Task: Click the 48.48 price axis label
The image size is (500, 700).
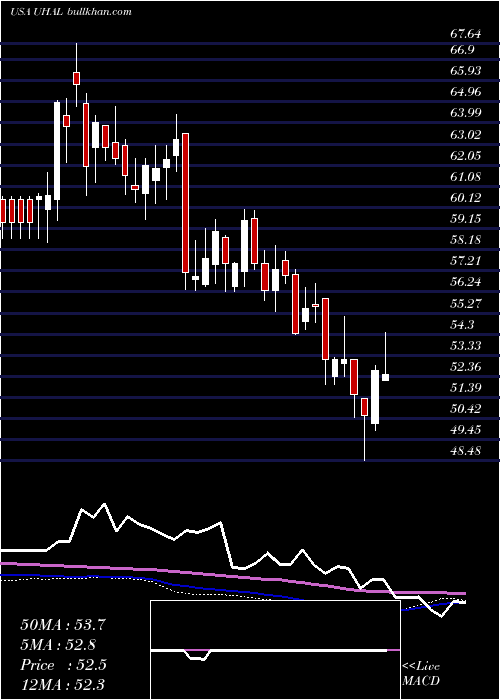Action: 466,451
